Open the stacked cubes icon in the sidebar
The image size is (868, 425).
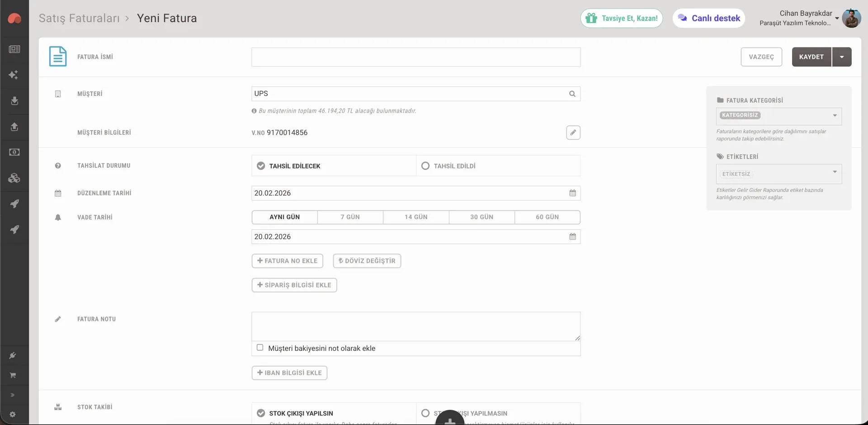[x=14, y=178]
